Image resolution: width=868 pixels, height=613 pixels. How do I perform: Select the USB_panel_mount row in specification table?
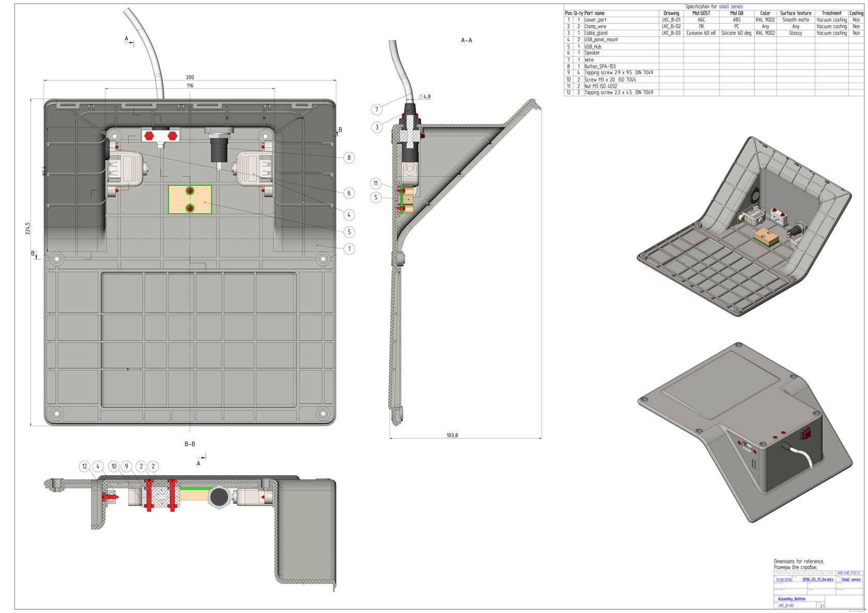coord(601,40)
